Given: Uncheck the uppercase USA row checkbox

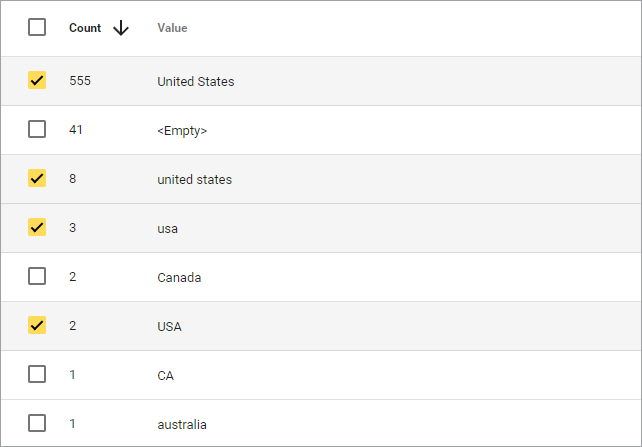Looking at the screenshot, I should [37, 326].
